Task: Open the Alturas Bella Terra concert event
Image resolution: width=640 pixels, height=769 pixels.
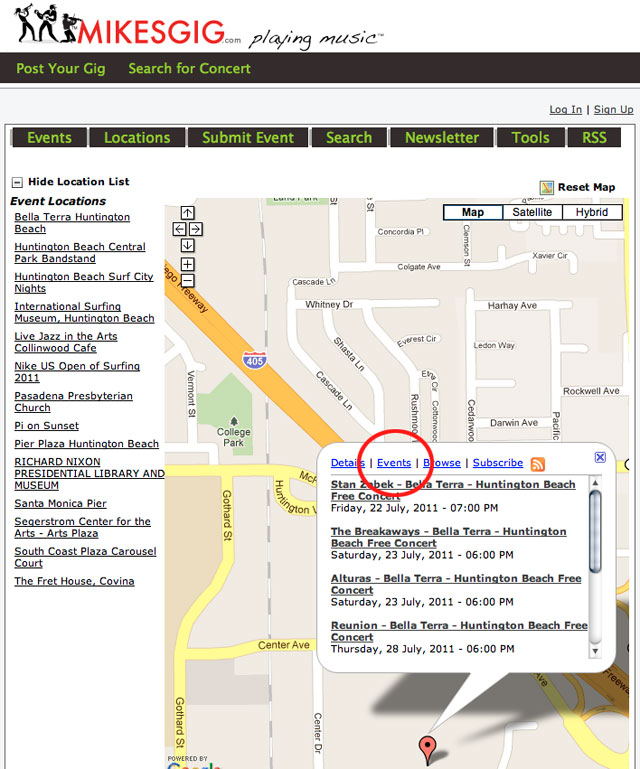Action: (456, 585)
